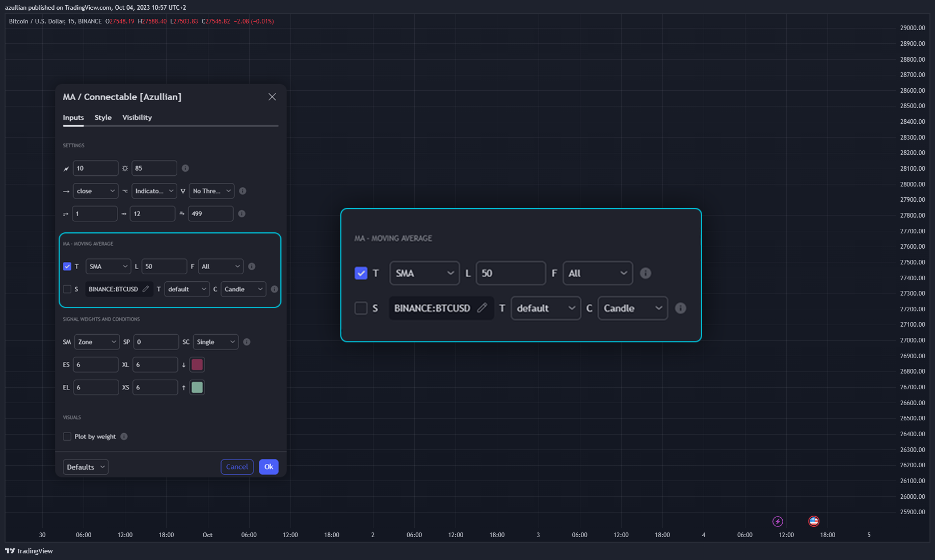The width and height of the screenshot is (935, 560).
Task: Open the T default timeframe dropdown in dialog
Action: click(x=186, y=289)
